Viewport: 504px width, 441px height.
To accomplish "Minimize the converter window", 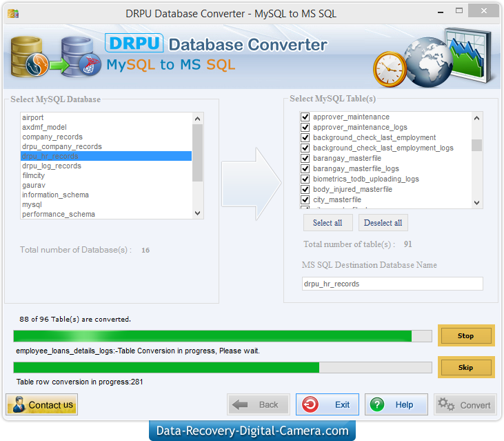I will coord(441,12).
